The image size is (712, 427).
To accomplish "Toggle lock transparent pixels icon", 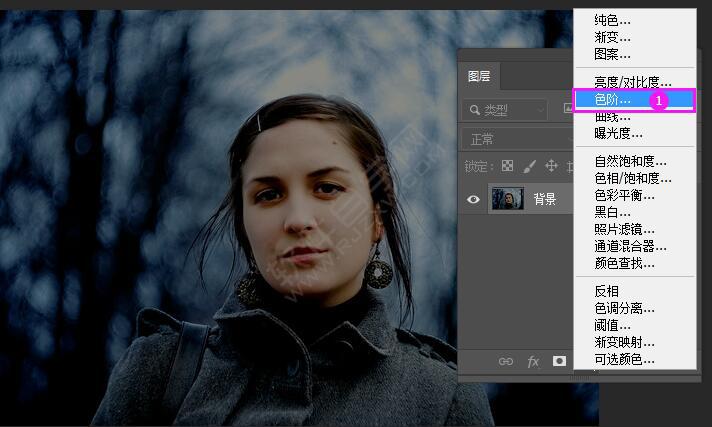I will 507,166.
